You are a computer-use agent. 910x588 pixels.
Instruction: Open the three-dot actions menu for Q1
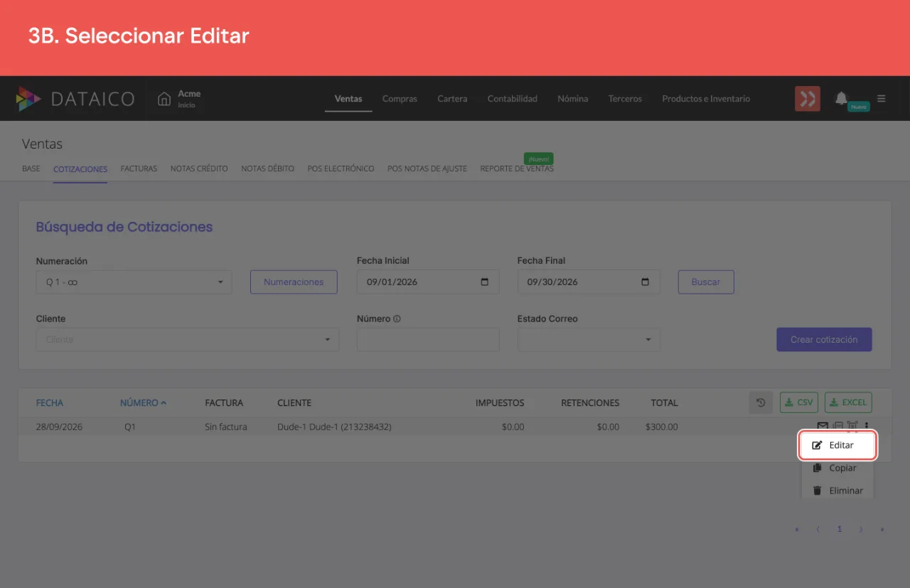(x=867, y=427)
